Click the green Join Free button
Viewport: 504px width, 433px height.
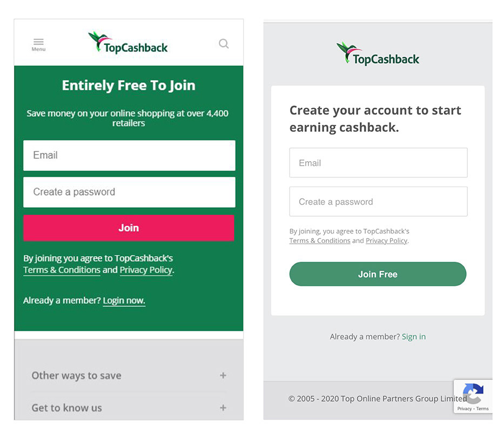click(x=378, y=274)
